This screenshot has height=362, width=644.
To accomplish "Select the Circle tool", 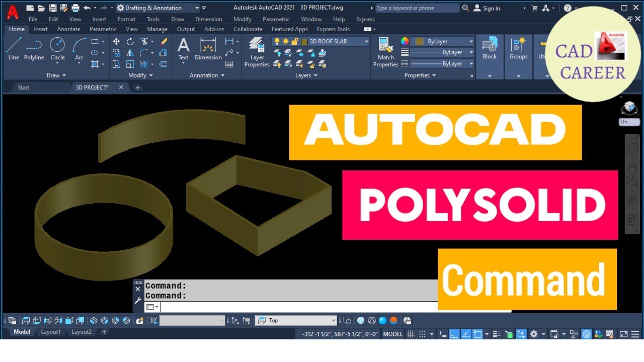I will tap(57, 49).
